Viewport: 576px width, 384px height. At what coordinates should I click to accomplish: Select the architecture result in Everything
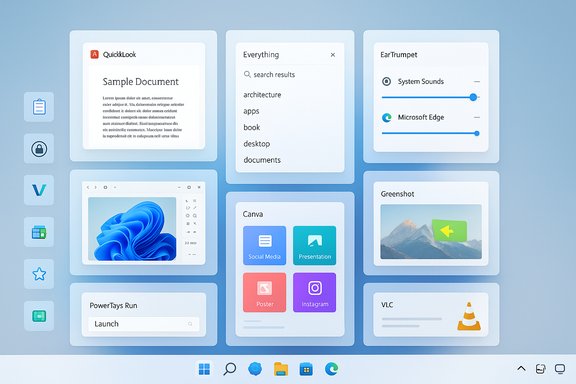262,95
